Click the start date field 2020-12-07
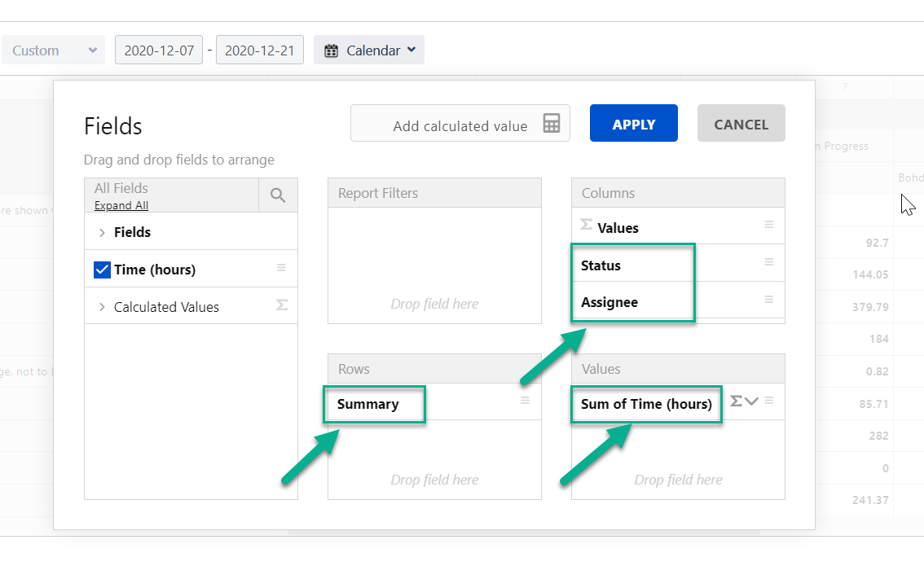 [159, 50]
